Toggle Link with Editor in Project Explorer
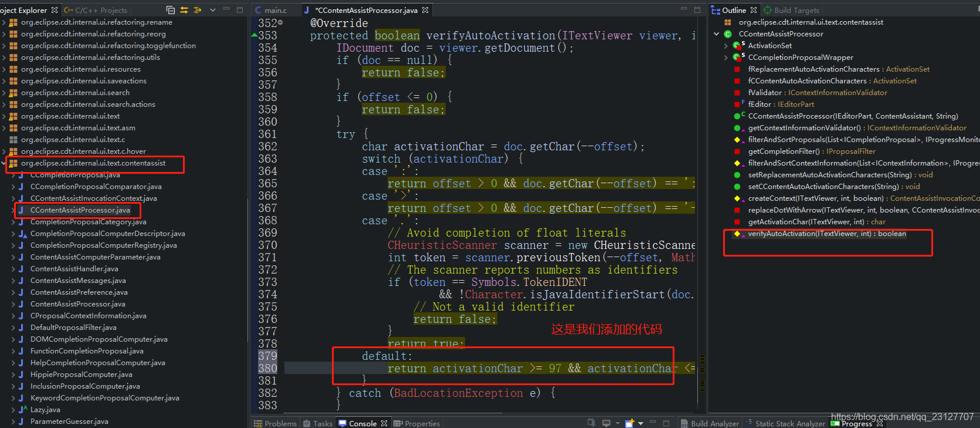 click(x=184, y=10)
